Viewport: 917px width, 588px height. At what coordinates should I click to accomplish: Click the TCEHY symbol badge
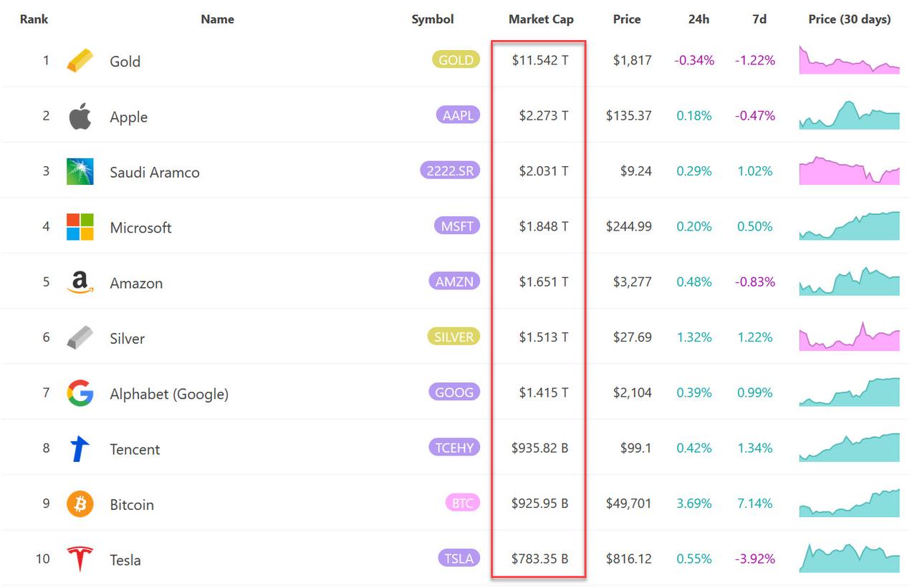pyautogui.click(x=453, y=447)
